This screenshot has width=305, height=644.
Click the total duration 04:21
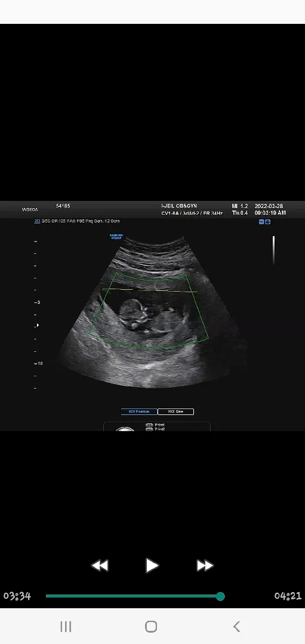click(x=288, y=596)
